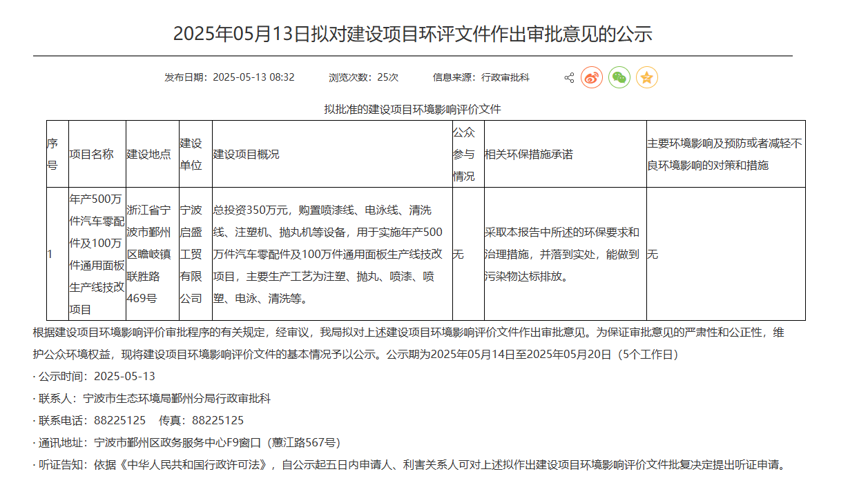Click location cell 浙江省宁波市鄞州区瞻岐镇联胜路469号

coord(153,254)
